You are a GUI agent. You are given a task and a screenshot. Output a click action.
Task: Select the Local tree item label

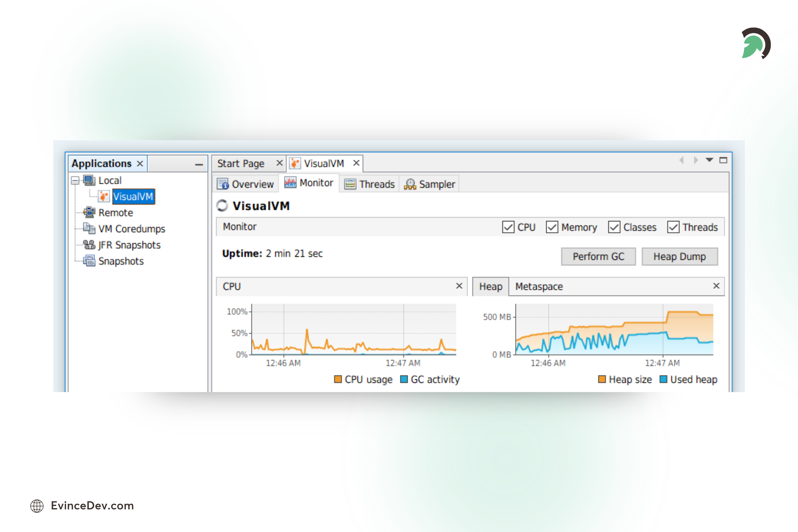coord(110,181)
